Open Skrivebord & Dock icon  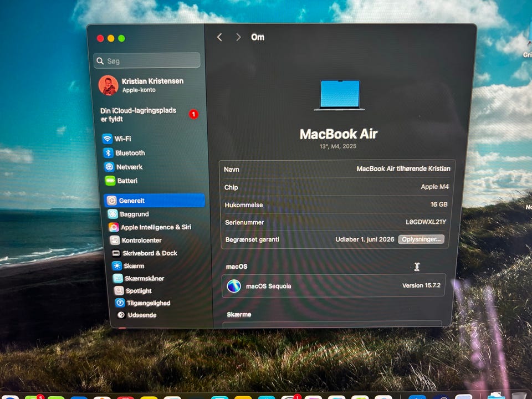click(116, 253)
